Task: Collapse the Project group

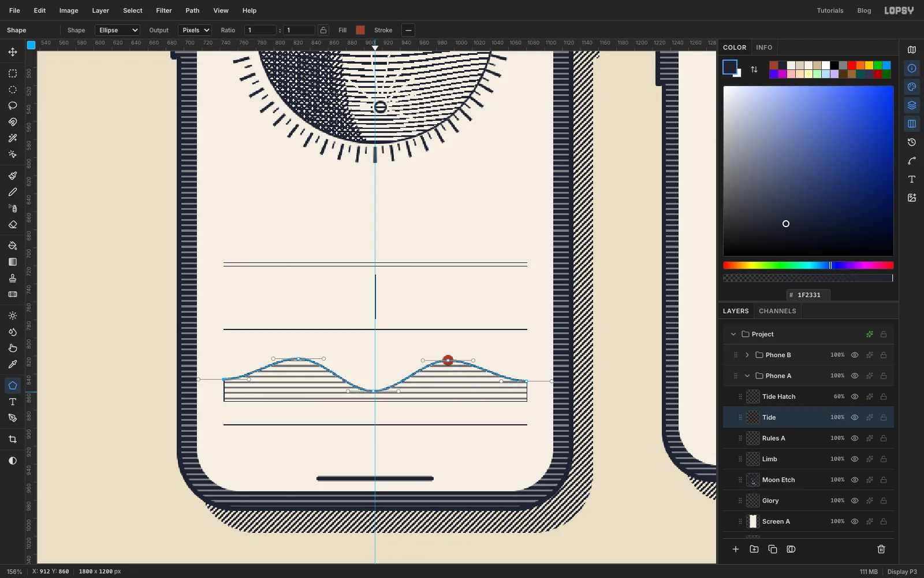Action: tap(733, 334)
